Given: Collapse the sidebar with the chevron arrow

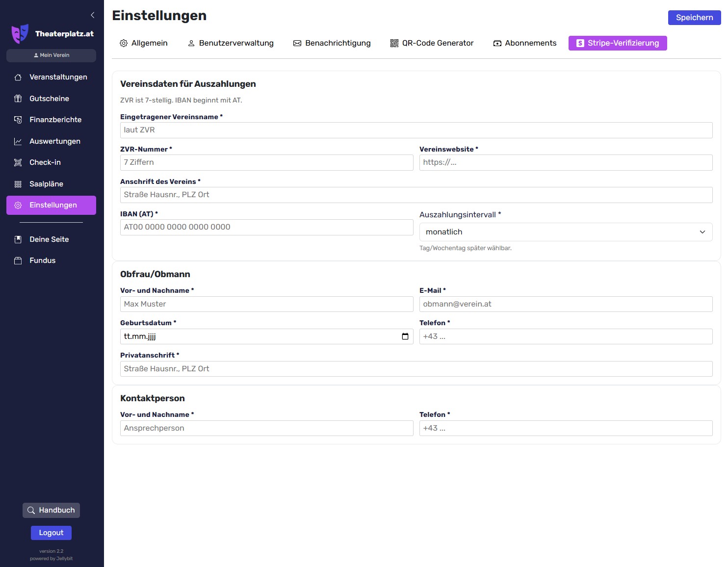Looking at the screenshot, I should [92, 15].
